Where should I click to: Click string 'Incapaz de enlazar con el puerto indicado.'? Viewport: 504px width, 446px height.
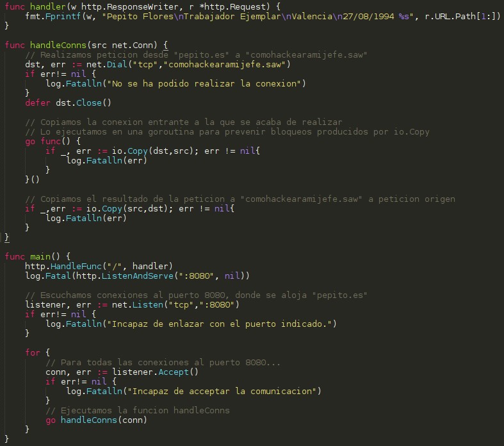click(x=219, y=324)
